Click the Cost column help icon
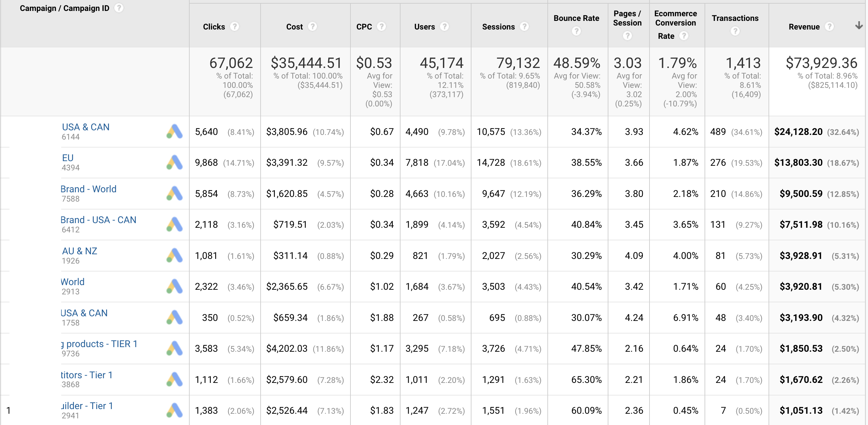Screen dimensions: 868x425 313,27
